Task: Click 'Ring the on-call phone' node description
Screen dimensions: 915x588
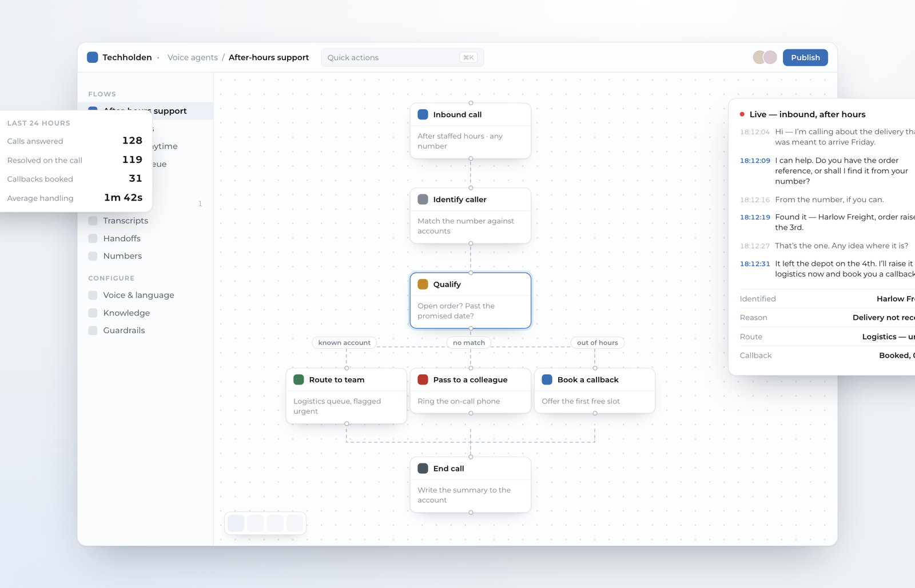Action: 459,401
